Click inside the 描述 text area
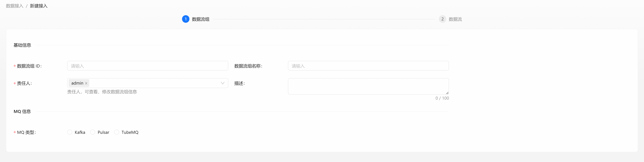 click(x=368, y=86)
